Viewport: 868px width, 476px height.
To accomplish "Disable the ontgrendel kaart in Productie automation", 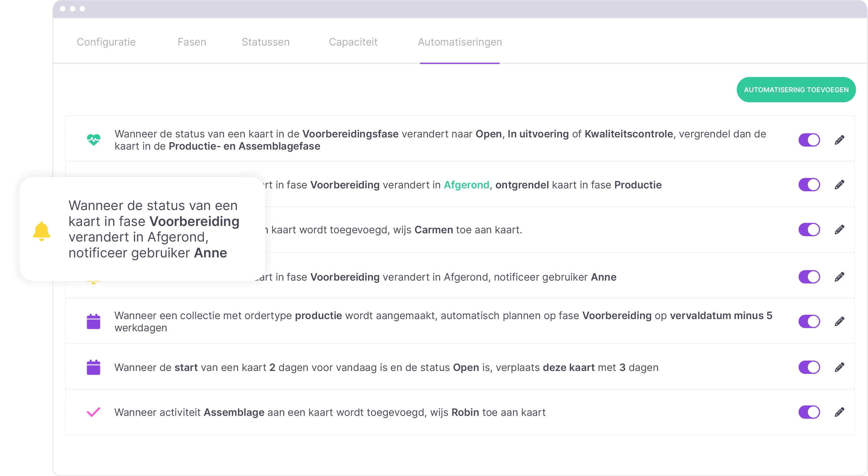I will (x=809, y=184).
